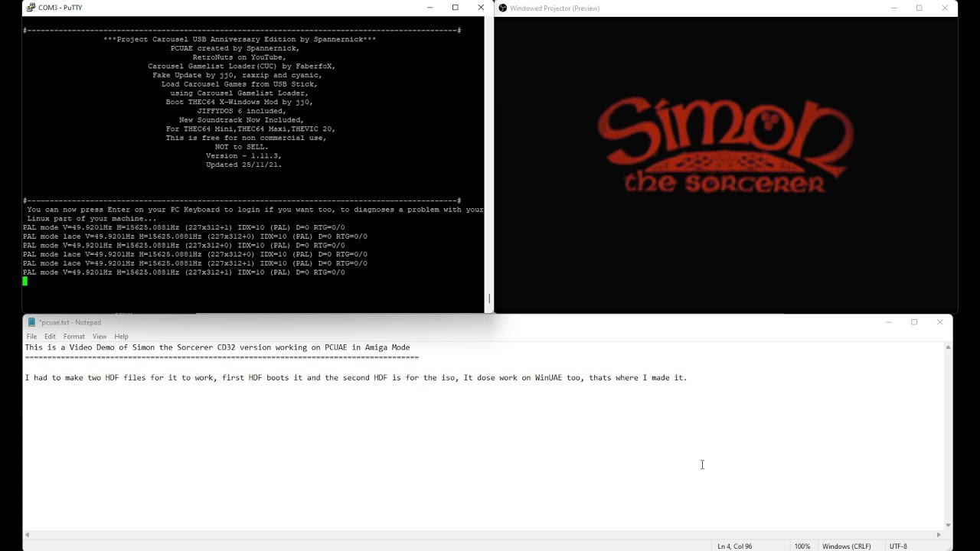
Task: Maximize the Notepad window
Action: (x=914, y=322)
